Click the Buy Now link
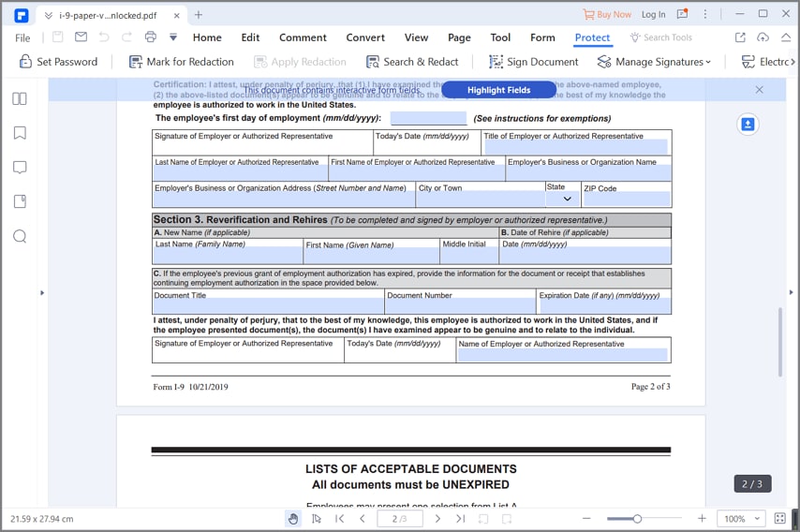This screenshot has width=800, height=532. pyautogui.click(x=607, y=15)
